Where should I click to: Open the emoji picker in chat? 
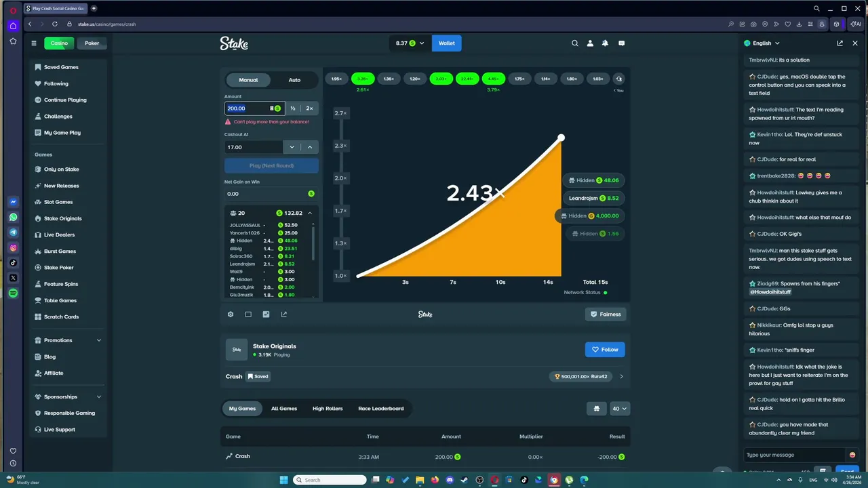point(852,455)
